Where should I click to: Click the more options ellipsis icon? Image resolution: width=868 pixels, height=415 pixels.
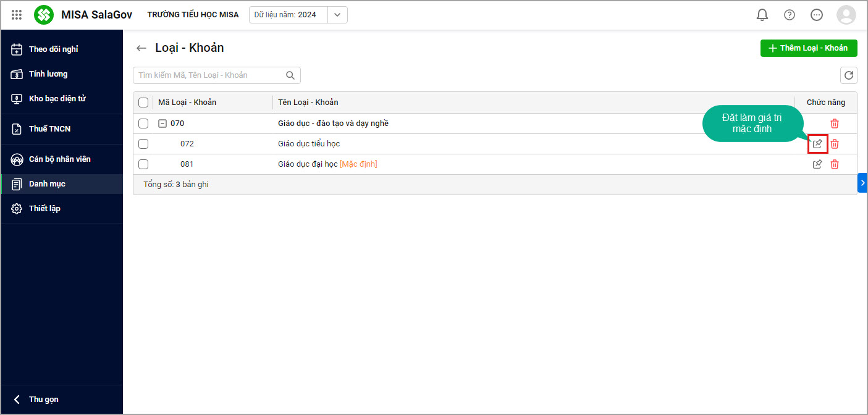click(816, 15)
